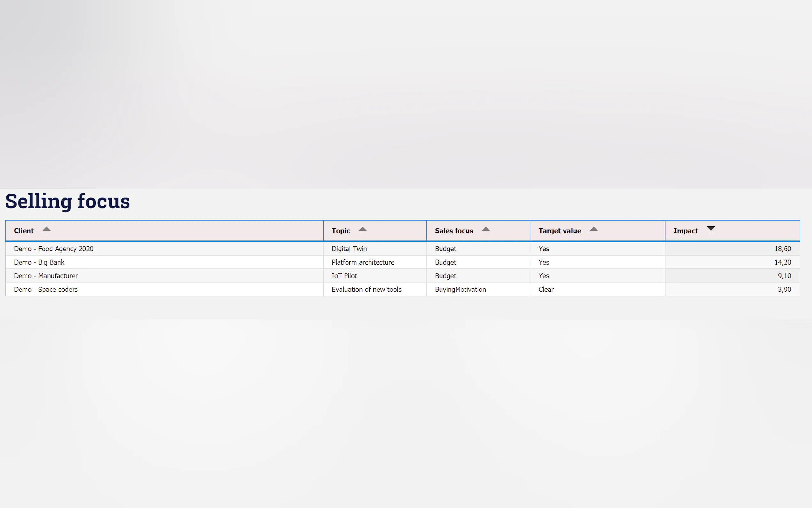
Task: Select the BuyingMotivation sales focus cell
Action: pyautogui.click(x=460, y=290)
